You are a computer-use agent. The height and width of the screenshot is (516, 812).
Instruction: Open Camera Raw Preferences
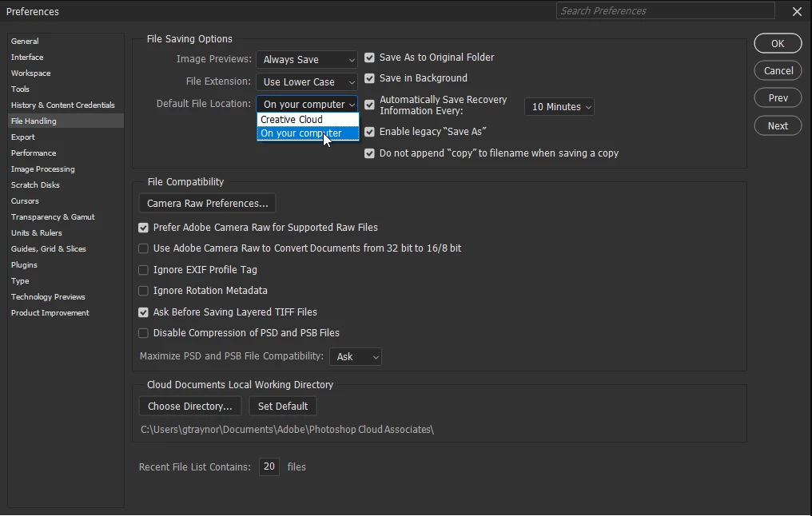[207, 204]
